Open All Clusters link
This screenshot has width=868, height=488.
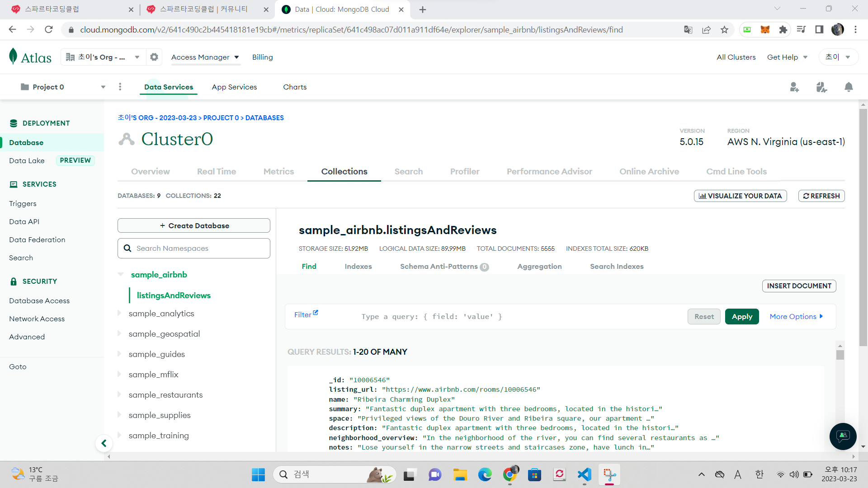[x=736, y=57]
